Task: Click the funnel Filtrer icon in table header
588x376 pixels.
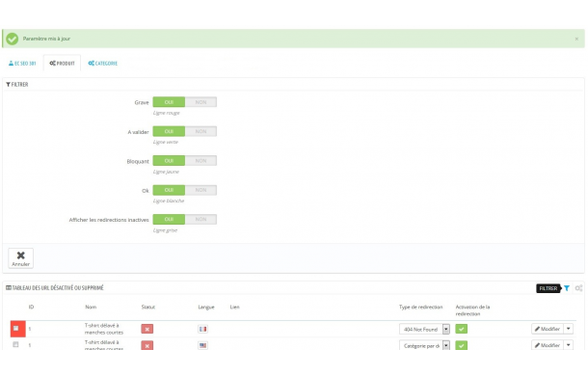Action: click(x=567, y=288)
